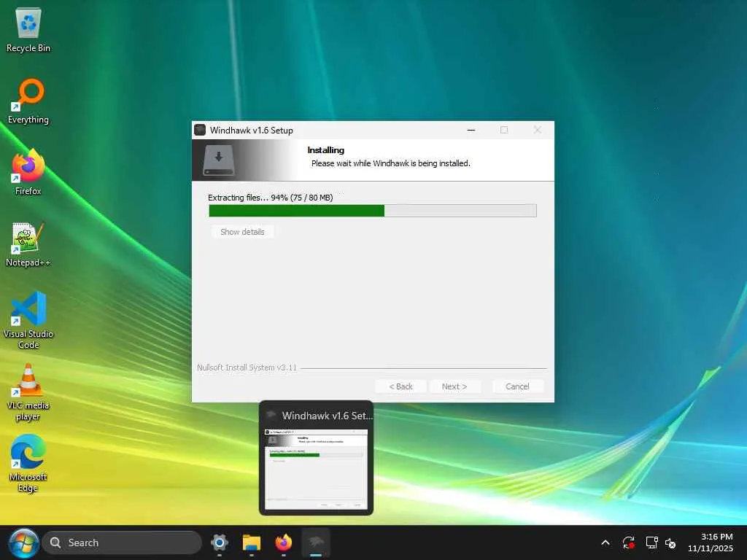The image size is (747, 560).
Task: Open the Settings gear on the taskbar
Action: pyautogui.click(x=220, y=542)
